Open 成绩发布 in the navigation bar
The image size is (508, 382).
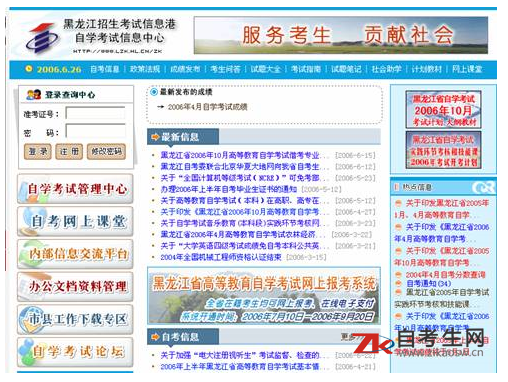pyautogui.click(x=185, y=69)
